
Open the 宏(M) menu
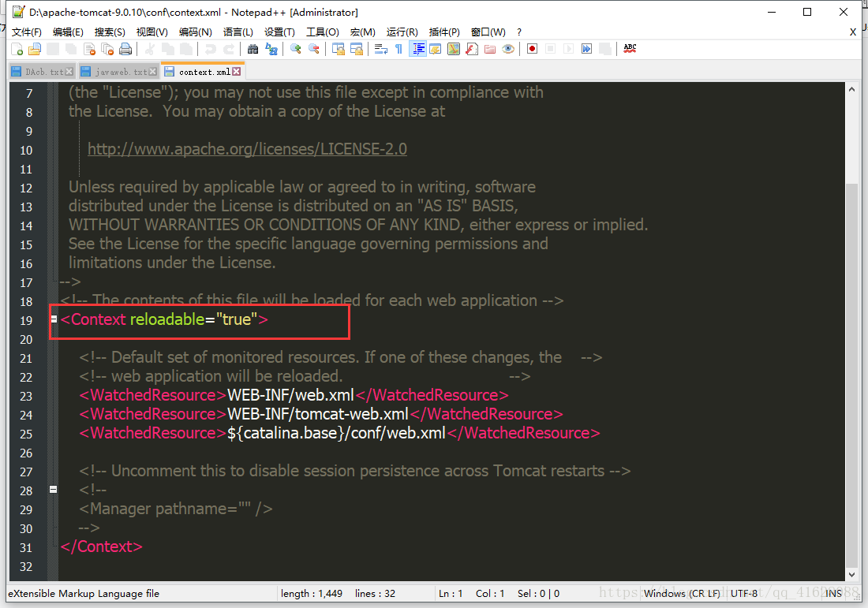click(363, 32)
